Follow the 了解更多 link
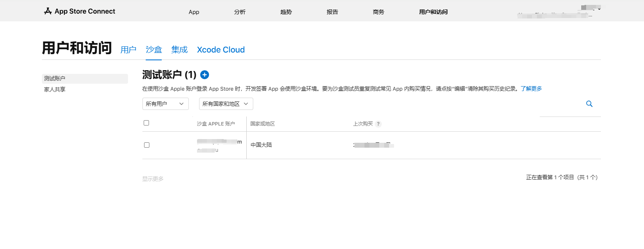The width and height of the screenshot is (644, 249). 531,89
